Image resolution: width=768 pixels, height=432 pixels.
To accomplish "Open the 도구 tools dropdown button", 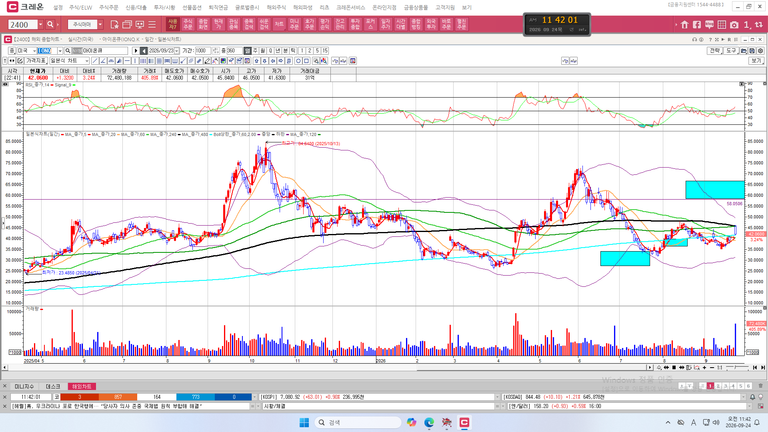I will (x=731, y=50).
